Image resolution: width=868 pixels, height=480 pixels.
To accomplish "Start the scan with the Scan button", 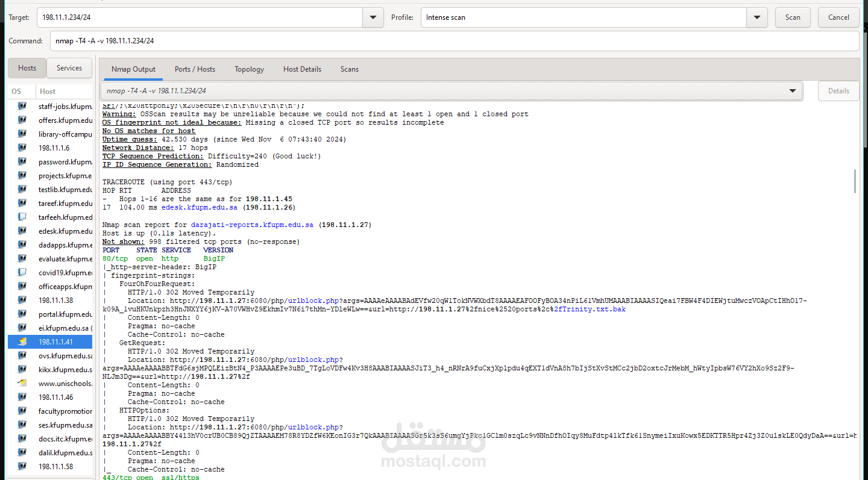I will 793,17.
